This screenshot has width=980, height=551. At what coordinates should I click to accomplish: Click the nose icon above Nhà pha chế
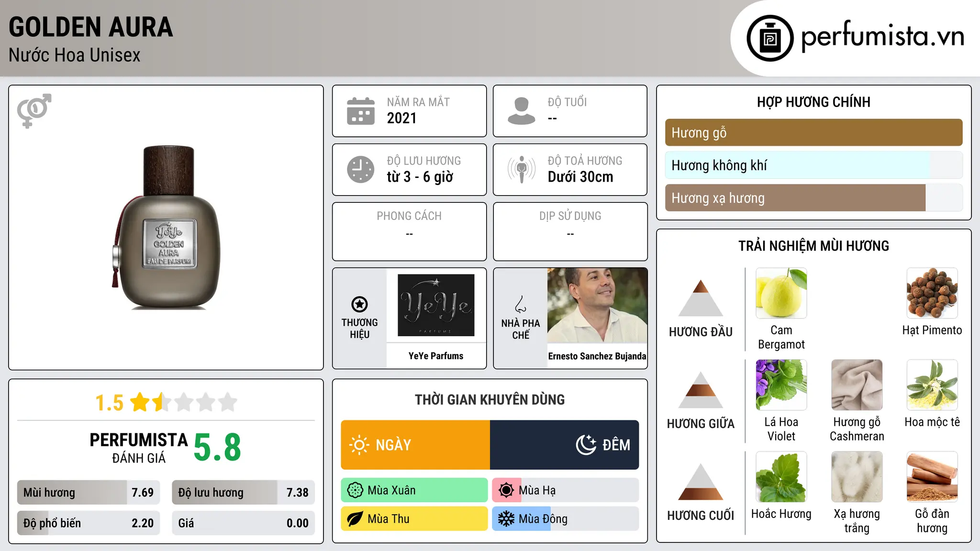(521, 304)
